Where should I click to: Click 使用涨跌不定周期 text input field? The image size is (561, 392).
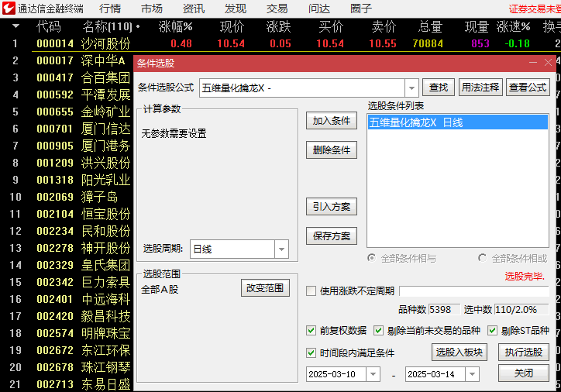(474, 291)
